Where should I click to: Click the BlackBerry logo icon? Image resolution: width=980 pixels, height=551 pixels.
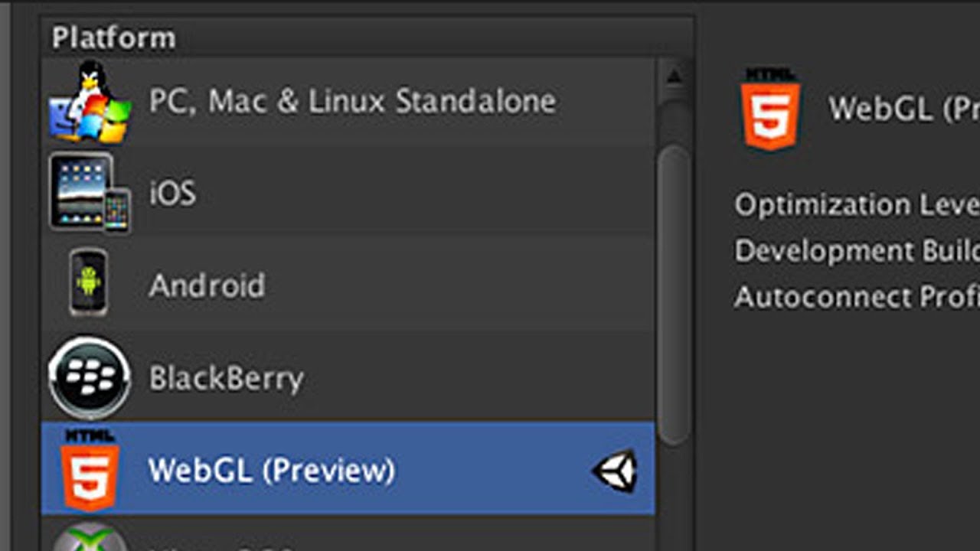90,377
